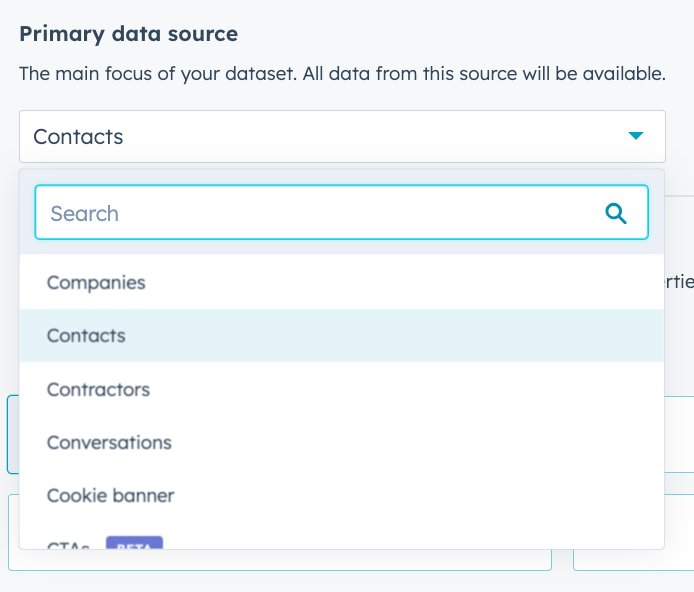This screenshot has height=592, width=694.
Task: Select Companies from the data source list
Action: click(x=96, y=283)
